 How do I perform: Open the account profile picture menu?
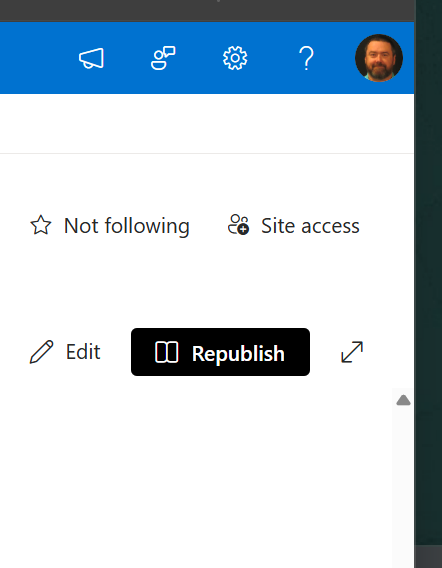pyautogui.click(x=379, y=58)
